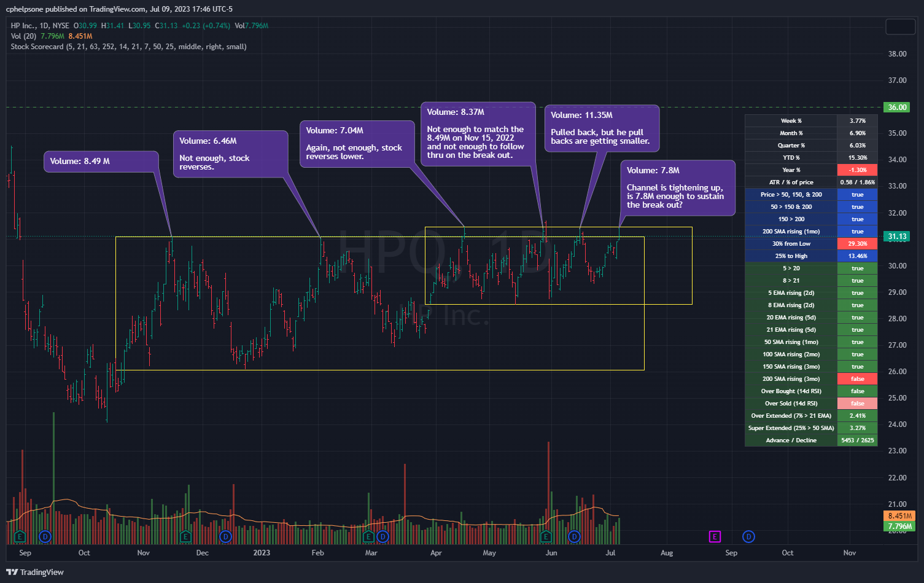Click the earnings marker just before Dec
Image resolution: width=924 pixels, height=583 pixels.
(x=185, y=536)
